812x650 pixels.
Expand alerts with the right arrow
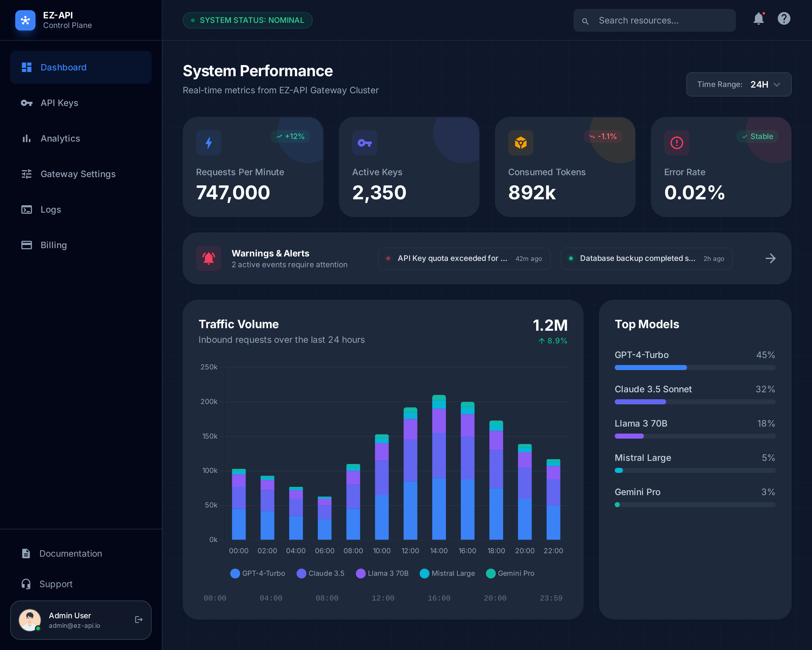(770, 258)
